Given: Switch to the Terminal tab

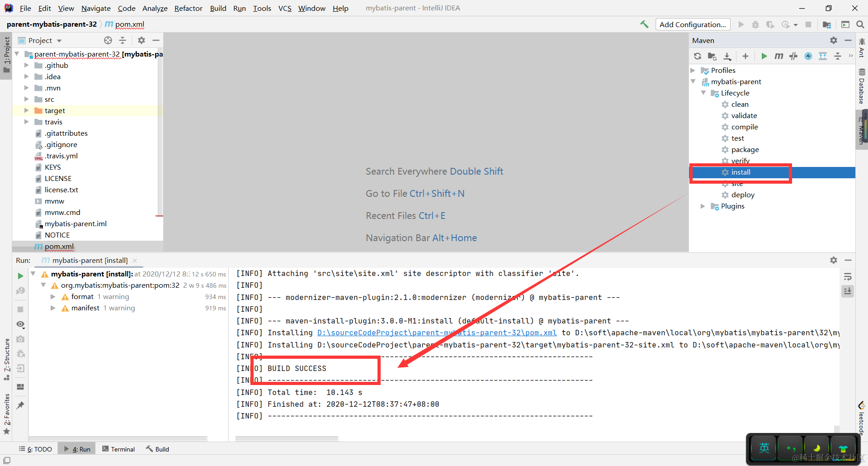Looking at the screenshot, I should [118, 449].
